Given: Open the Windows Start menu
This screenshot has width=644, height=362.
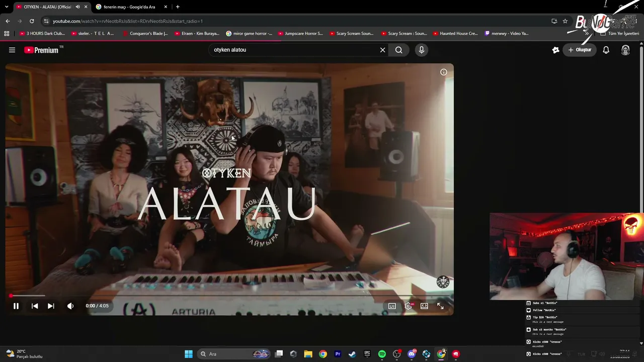Looking at the screenshot, I should [189, 354].
